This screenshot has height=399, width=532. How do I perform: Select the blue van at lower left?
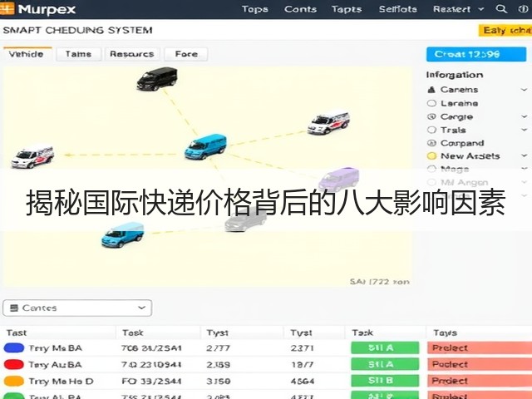(x=123, y=234)
